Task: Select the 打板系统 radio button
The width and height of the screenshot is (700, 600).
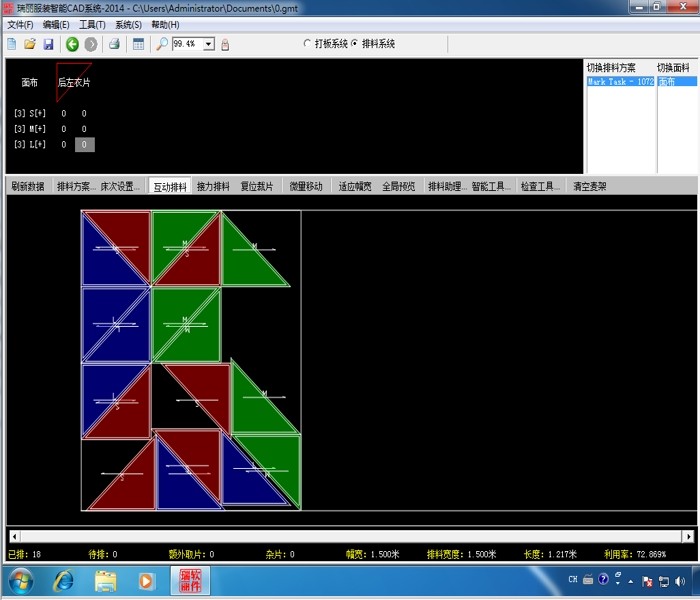Action: click(x=307, y=43)
